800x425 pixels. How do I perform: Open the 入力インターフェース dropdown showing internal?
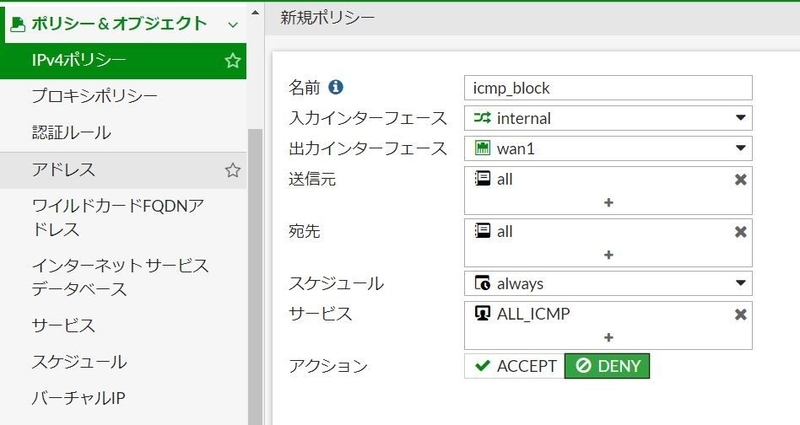point(608,118)
